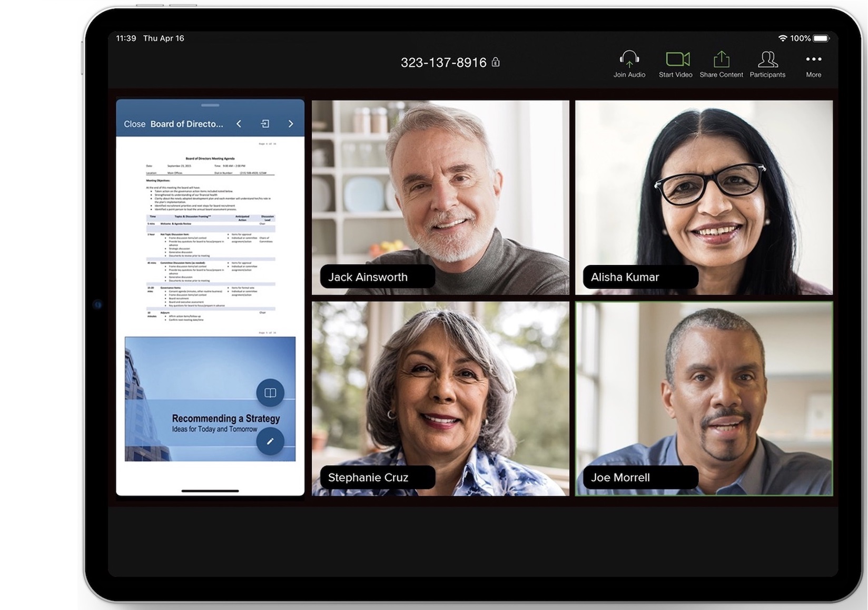Tap the panel drag handle at top

click(210, 105)
